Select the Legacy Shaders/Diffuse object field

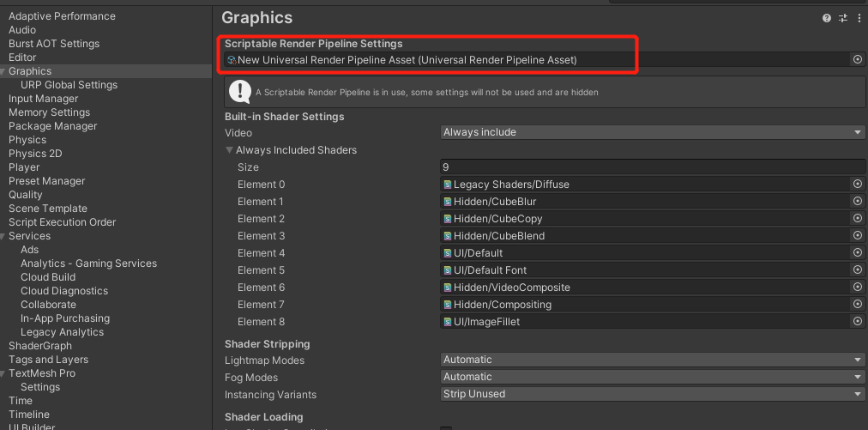tap(646, 184)
